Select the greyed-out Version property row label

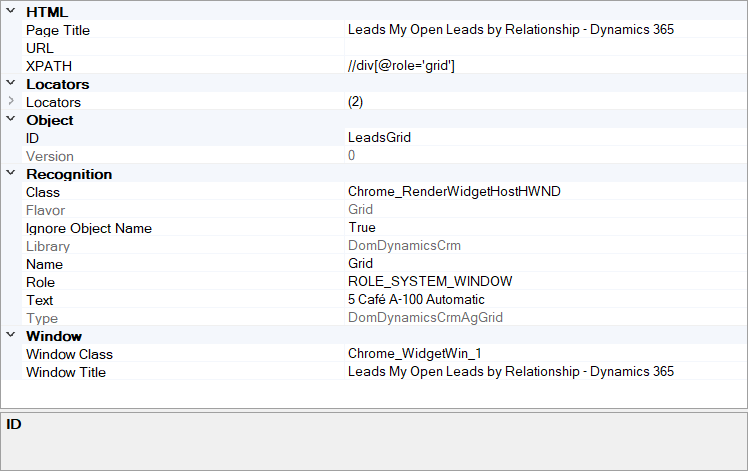coord(50,156)
